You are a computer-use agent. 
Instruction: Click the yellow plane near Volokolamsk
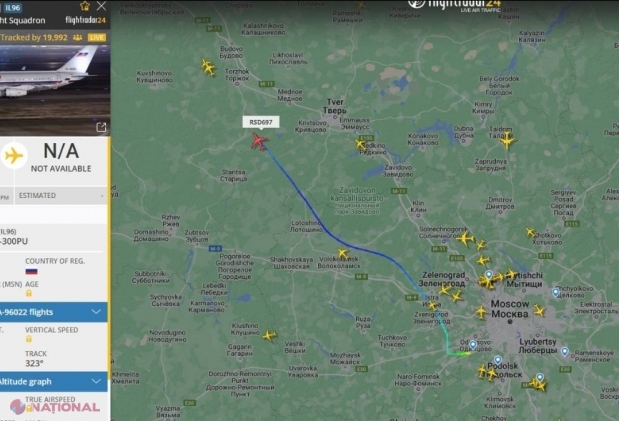[x=342, y=253]
